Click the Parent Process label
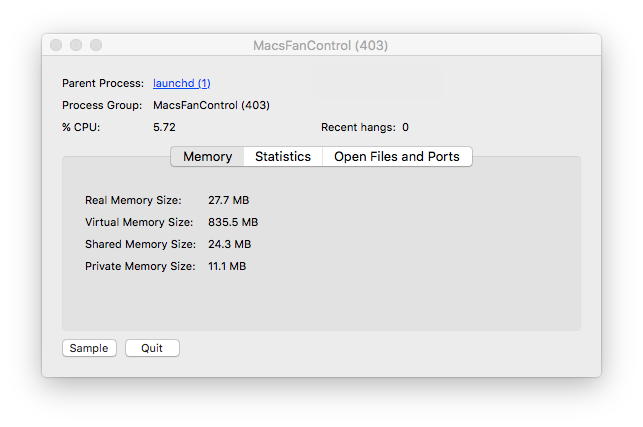The width and height of the screenshot is (643, 427). pyautogui.click(x=103, y=83)
